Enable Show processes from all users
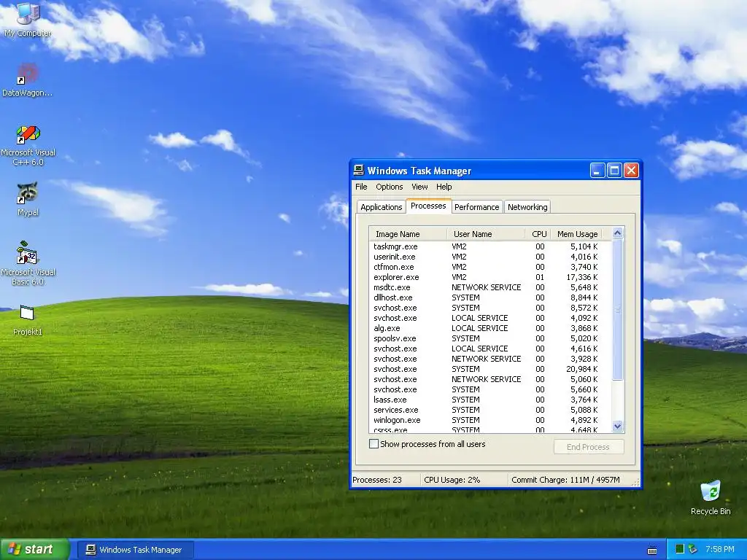This screenshot has height=560, width=747. pos(374,444)
